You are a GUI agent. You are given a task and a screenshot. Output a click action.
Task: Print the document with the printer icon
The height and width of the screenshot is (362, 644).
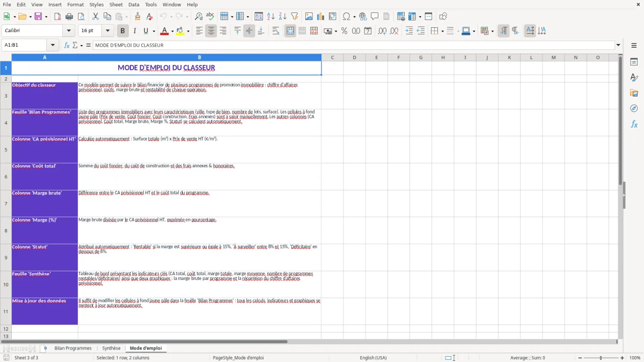69,17
